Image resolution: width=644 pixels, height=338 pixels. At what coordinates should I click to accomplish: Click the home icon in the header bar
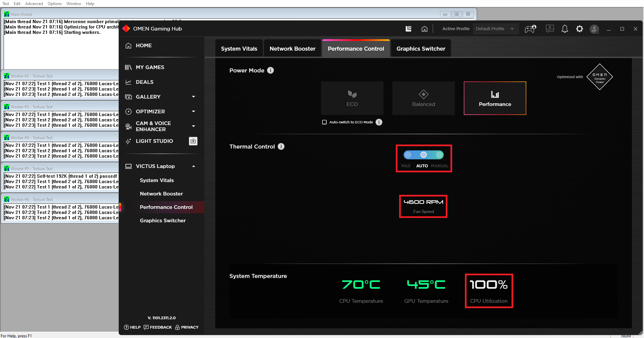[x=424, y=29]
